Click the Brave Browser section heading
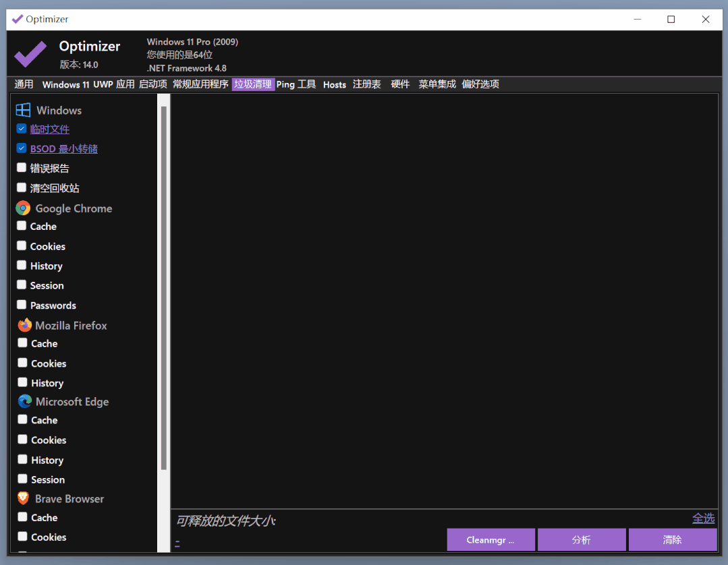 pyautogui.click(x=69, y=499)
